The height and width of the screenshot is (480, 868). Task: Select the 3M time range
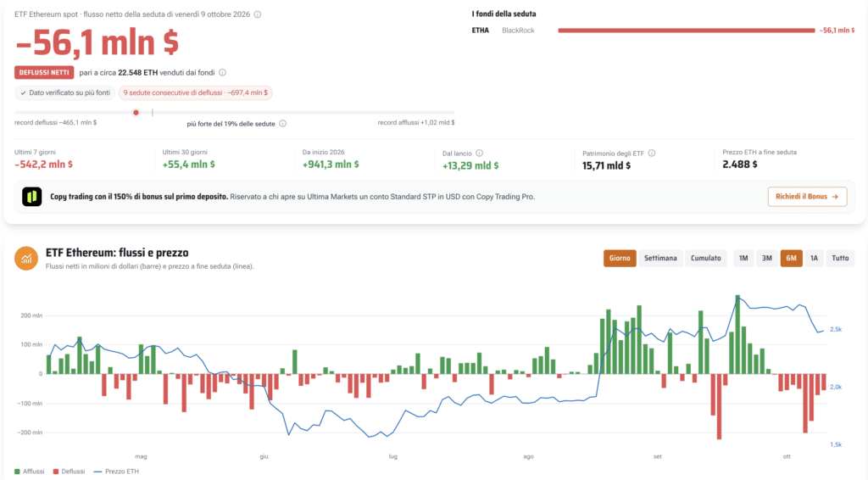point(766,258)
